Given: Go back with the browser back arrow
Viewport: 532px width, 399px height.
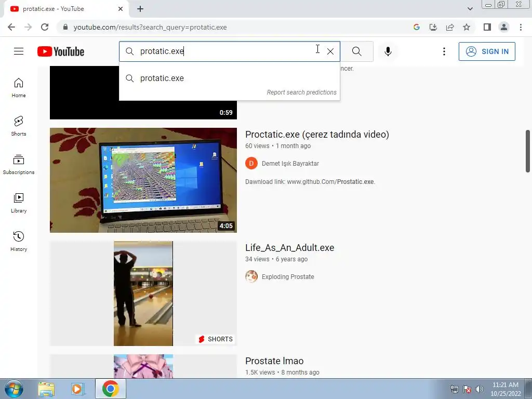Looking at the screenshot, I should coord(11,27).
